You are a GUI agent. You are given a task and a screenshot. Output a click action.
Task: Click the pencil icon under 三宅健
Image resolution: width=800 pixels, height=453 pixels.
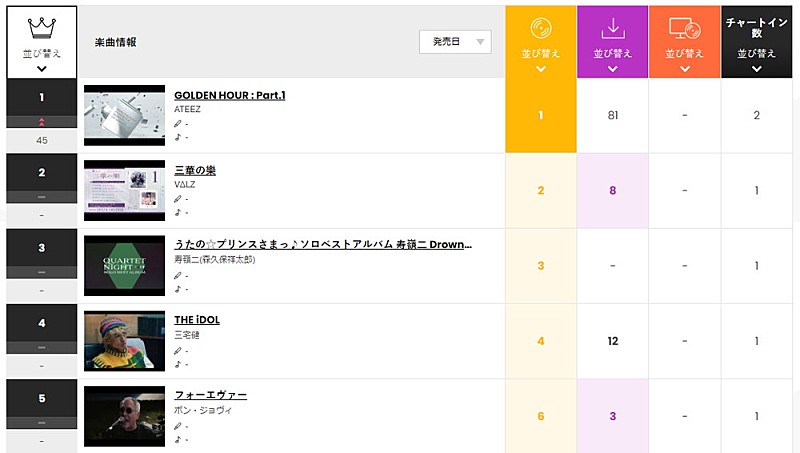click(178, 350)
